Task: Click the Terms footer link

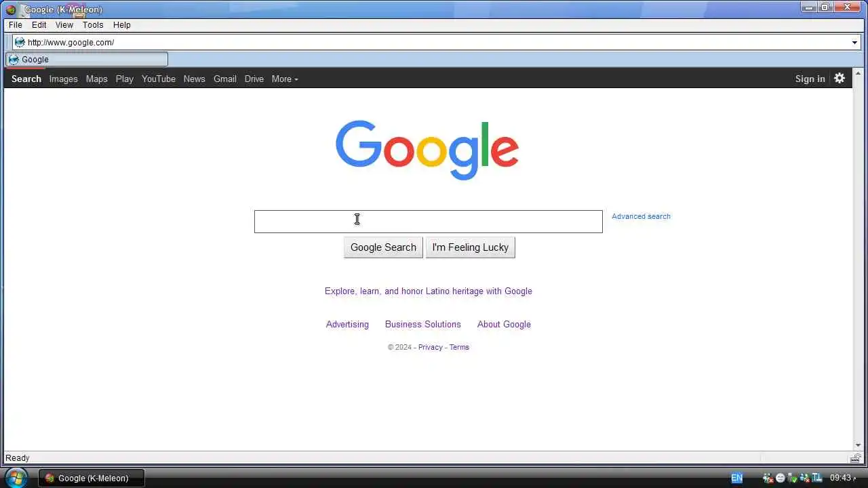Action: pos(459,347)
